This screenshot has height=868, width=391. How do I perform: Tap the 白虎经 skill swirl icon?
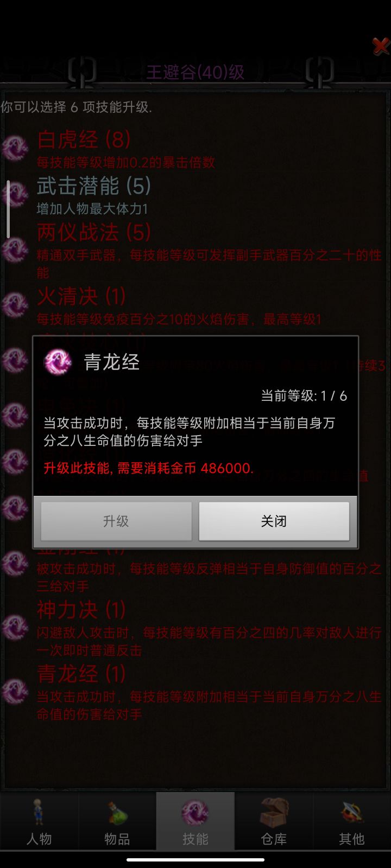pyautogui.click(x=15, y=148)
